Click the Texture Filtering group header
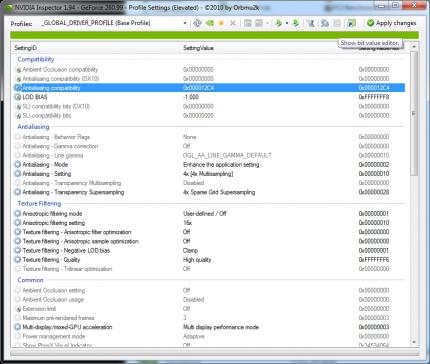 pyautogui.click(x=39, y=203)
